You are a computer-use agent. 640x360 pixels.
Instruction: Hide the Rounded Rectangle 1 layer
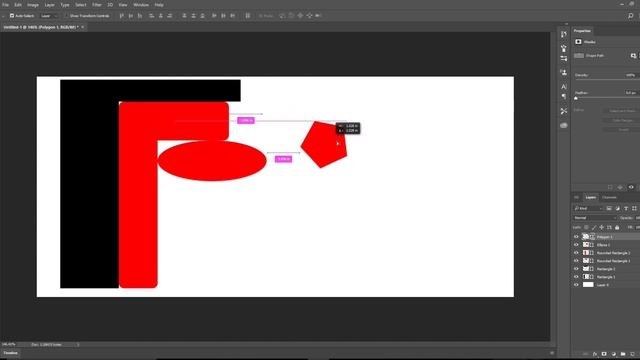coord(576,261)
